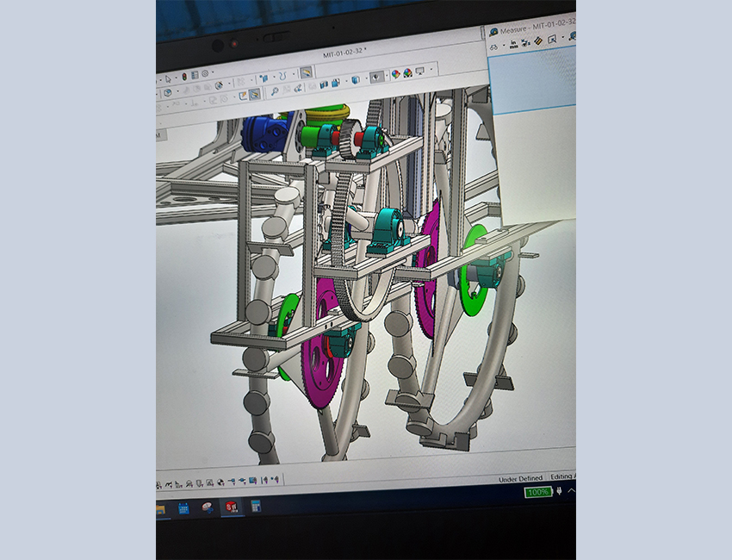Click the Apply Scene icon

click(x=406, y=73)
